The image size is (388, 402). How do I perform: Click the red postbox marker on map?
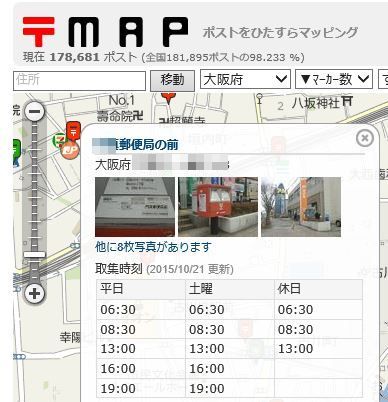pyautogui.click(x=74, y=131)
